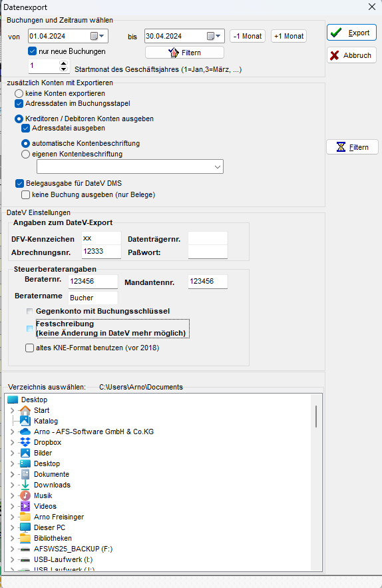Click the Musik note icon

click(x=25, y=495)
